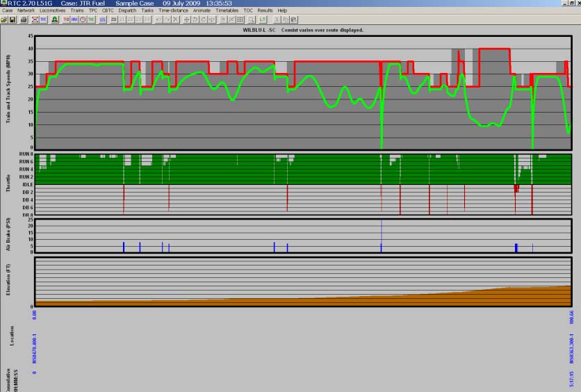
Task: Open the Case menu
Action: [x=7, y=10]
